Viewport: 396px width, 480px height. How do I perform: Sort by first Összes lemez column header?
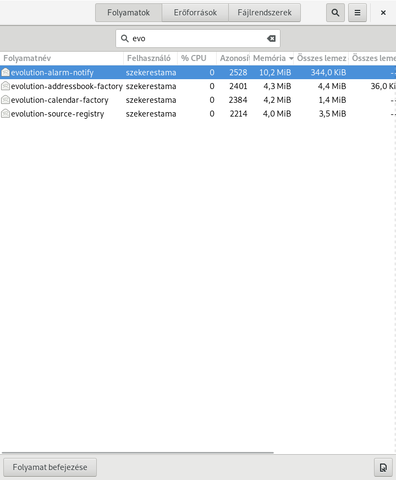tap(321, 58)
